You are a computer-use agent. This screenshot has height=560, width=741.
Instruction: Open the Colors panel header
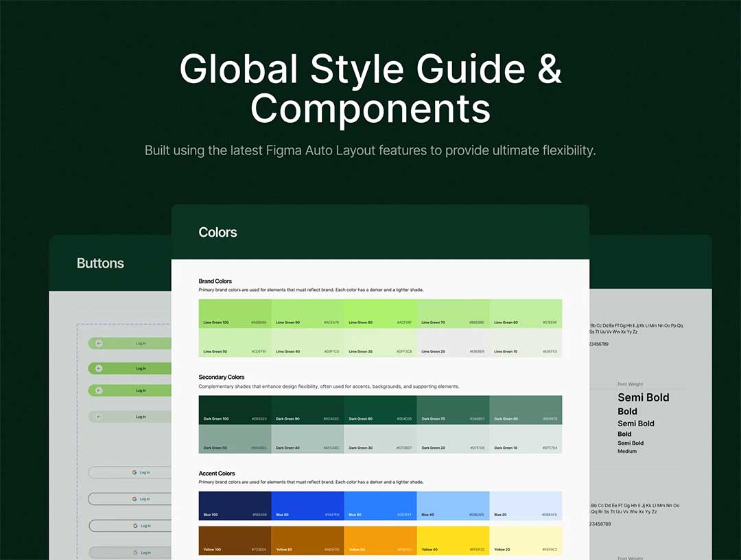coord(217,233)
